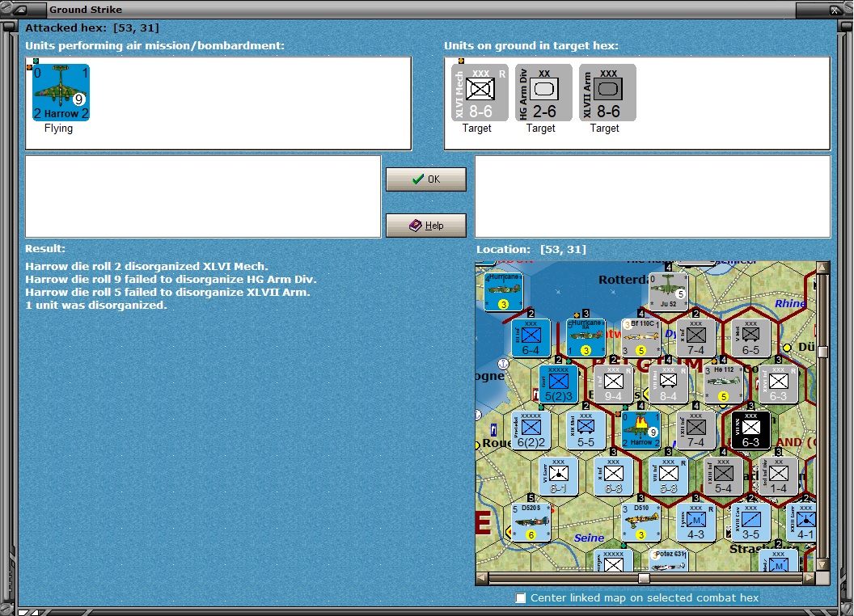Open Help for the Ground Strike dialog
The width and height of the screenshot is (854, 616).
(x=426, y=226)
